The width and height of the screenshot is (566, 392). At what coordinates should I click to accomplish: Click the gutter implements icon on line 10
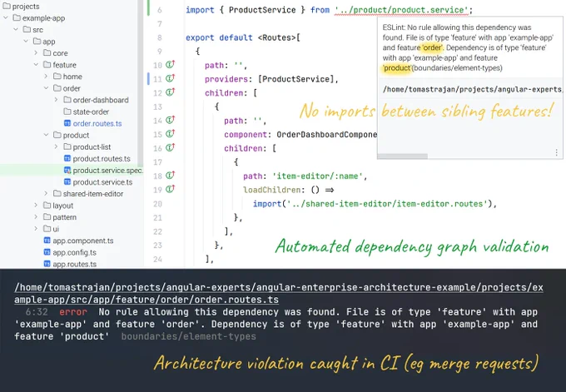pyautogui.click(x=170, y=65)
